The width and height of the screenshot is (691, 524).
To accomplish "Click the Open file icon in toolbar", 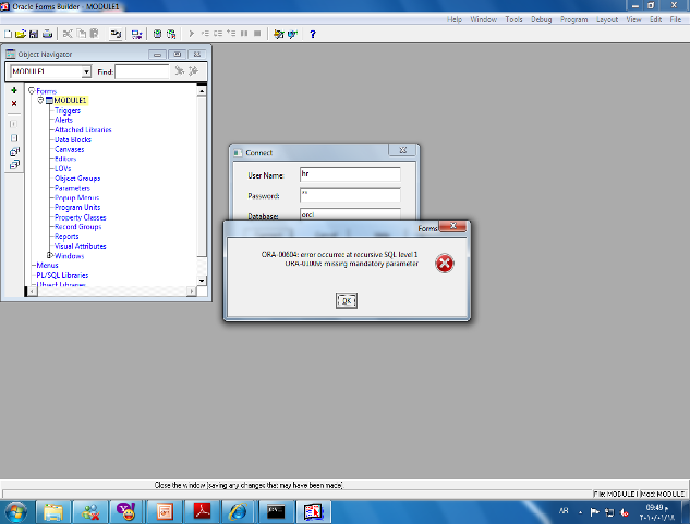I will (22, 34).
